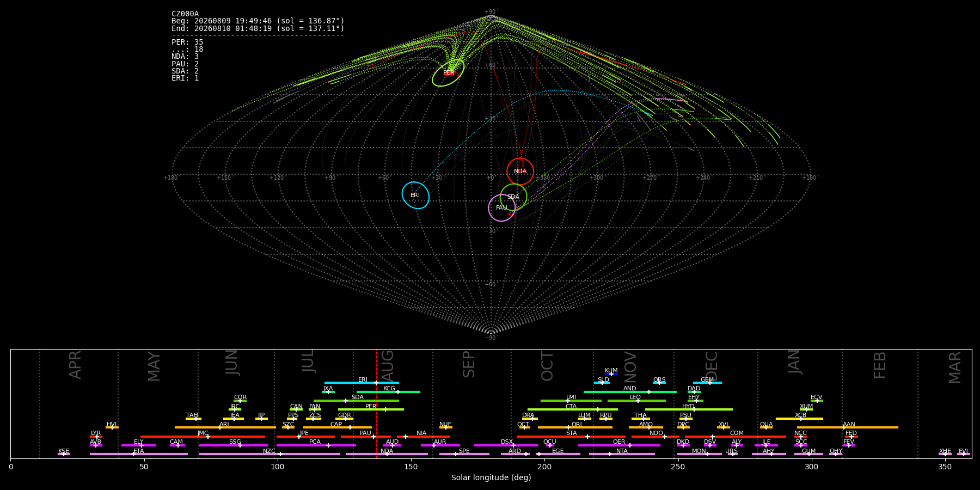Select the pink PAU radiant circle

point(502,208)
